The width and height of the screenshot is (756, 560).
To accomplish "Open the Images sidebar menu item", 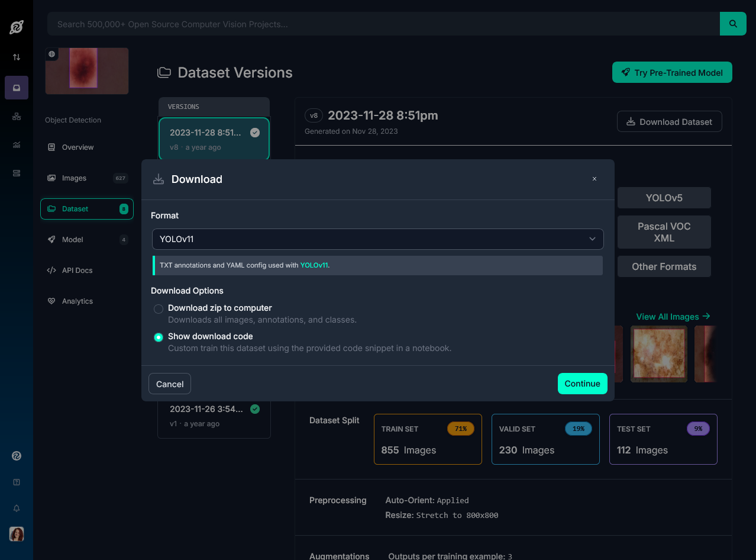I will (74, 178).
